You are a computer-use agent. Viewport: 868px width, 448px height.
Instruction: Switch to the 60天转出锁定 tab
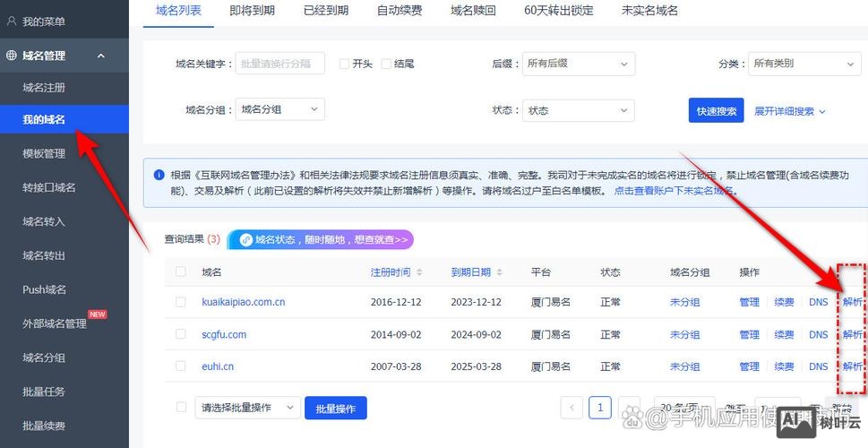coord(559,11)
